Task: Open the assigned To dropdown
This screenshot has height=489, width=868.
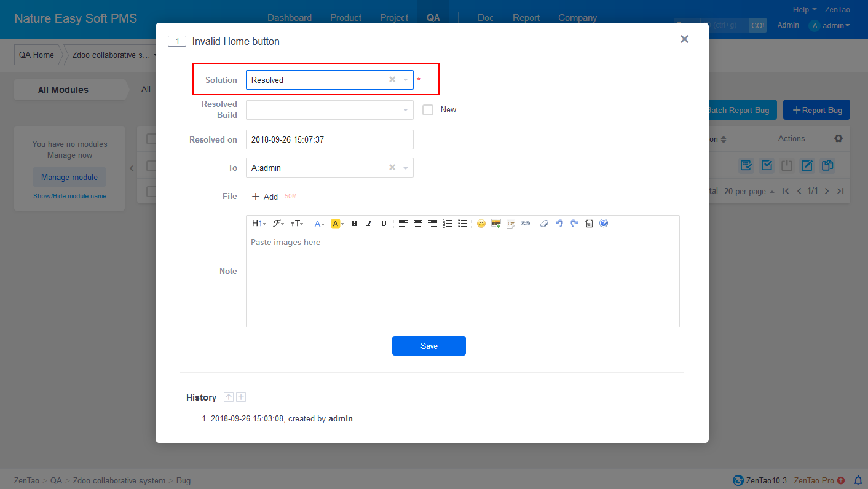Action: click(406, 168)
